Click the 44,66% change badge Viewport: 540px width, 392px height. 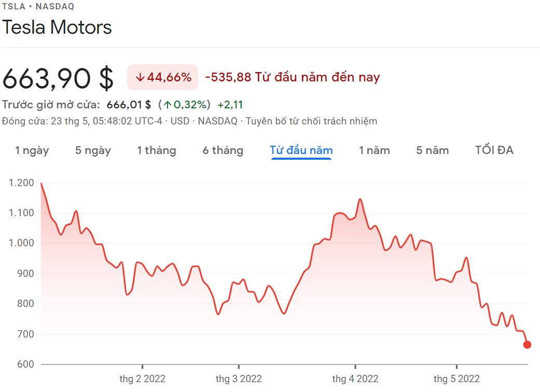(163, 78)
